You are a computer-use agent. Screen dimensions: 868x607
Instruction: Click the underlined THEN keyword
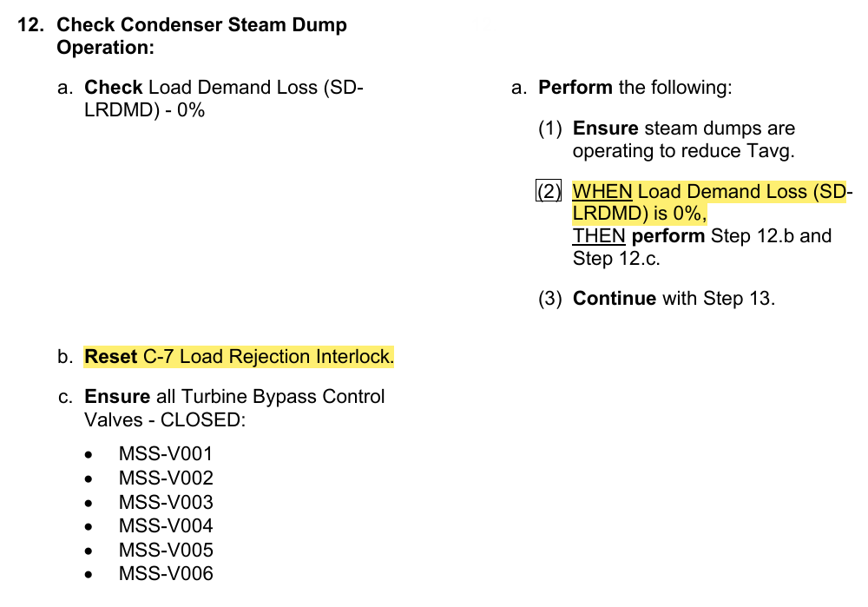click(x=599, y=236)
